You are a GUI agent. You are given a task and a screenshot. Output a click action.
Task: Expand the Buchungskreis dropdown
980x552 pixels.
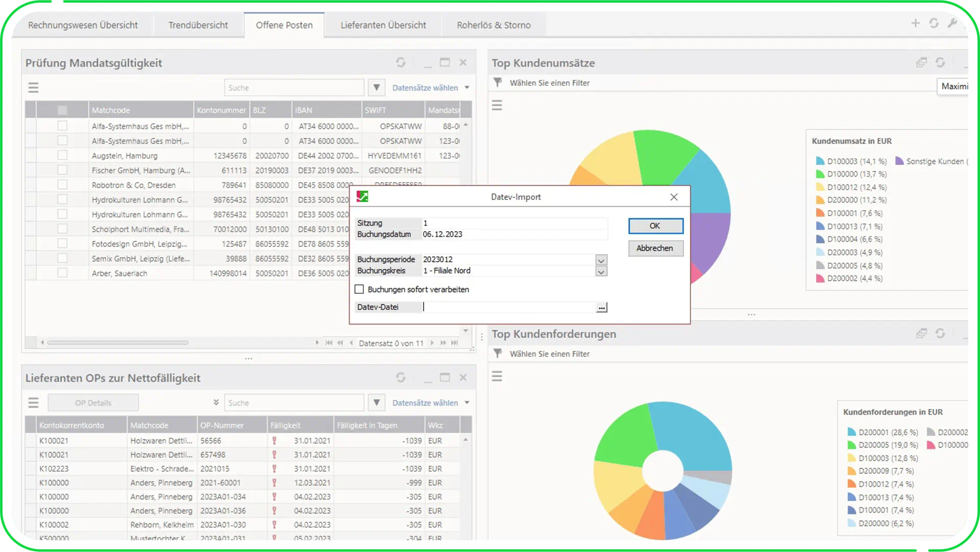[x=601, y=271]
